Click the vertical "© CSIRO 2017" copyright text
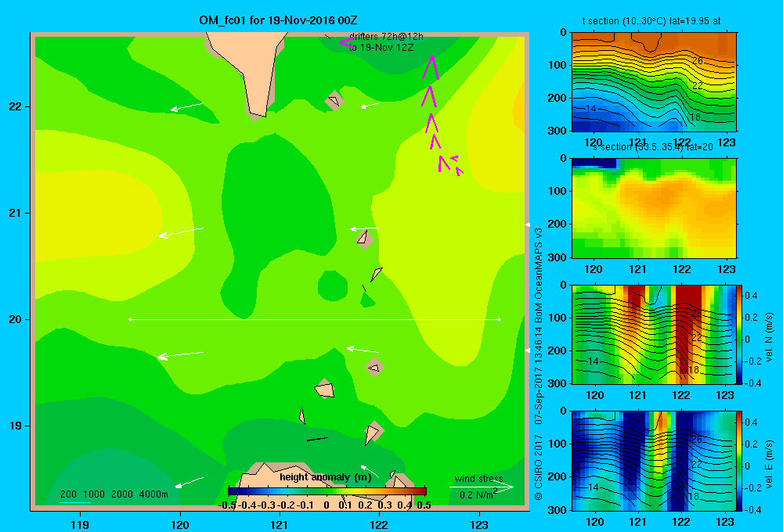 [539, 466]
